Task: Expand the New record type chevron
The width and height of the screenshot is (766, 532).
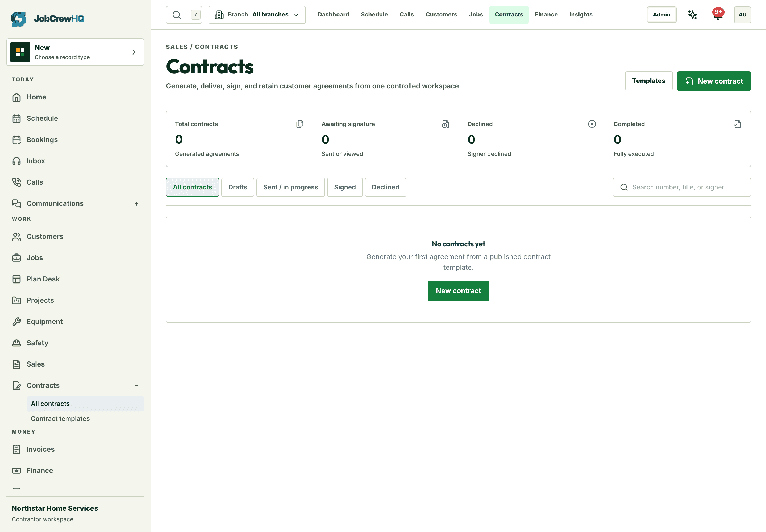Action: [x=134, y=52]
